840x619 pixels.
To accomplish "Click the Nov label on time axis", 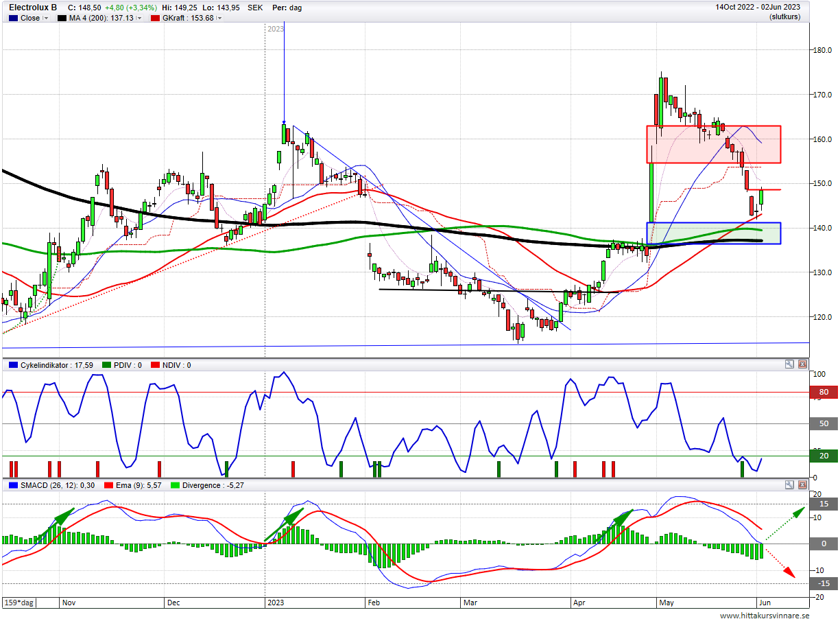I will [68, 603].
